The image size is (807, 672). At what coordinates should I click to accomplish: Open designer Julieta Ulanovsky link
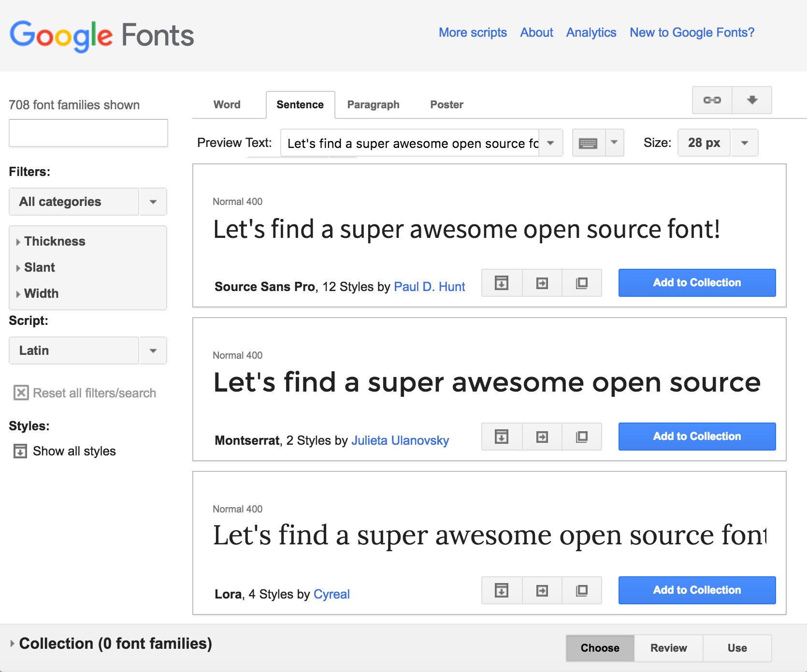[400, 440]
